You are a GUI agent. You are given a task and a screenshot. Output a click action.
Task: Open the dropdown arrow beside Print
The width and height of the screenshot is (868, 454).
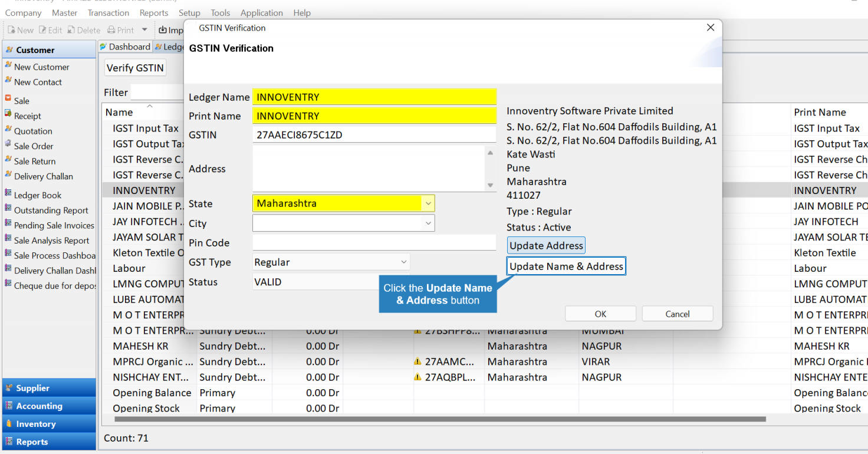(144, 29)
